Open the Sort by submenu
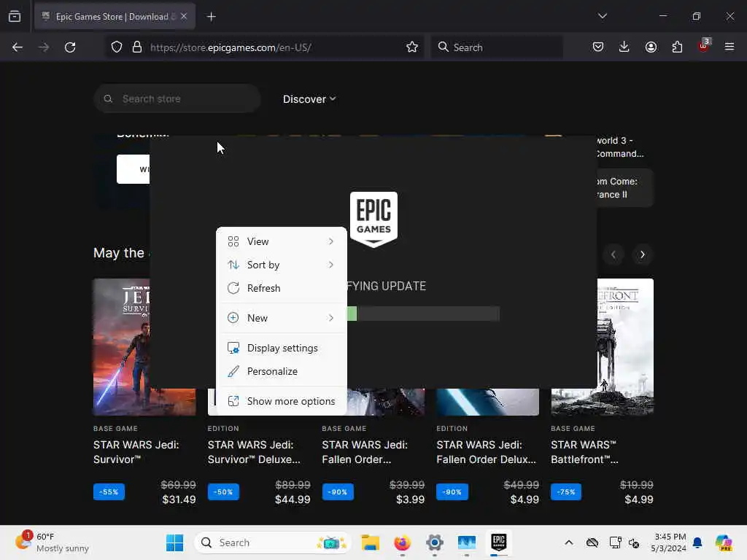The image size is (747, 560). tap(281, 265)
